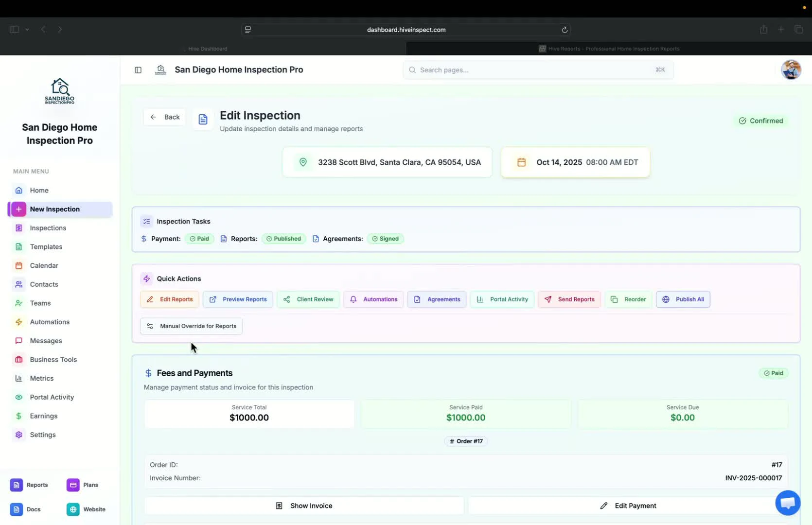Click the San Diego Inspection Pro logo
This screenshot has width=812, height=525.
coord(60,91)
